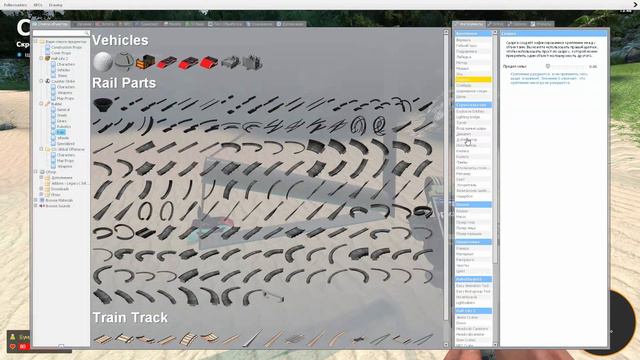Select the Half-Life 2 folder in the tree
Viewport: 640px width, 360px height.
coord(60,59)
